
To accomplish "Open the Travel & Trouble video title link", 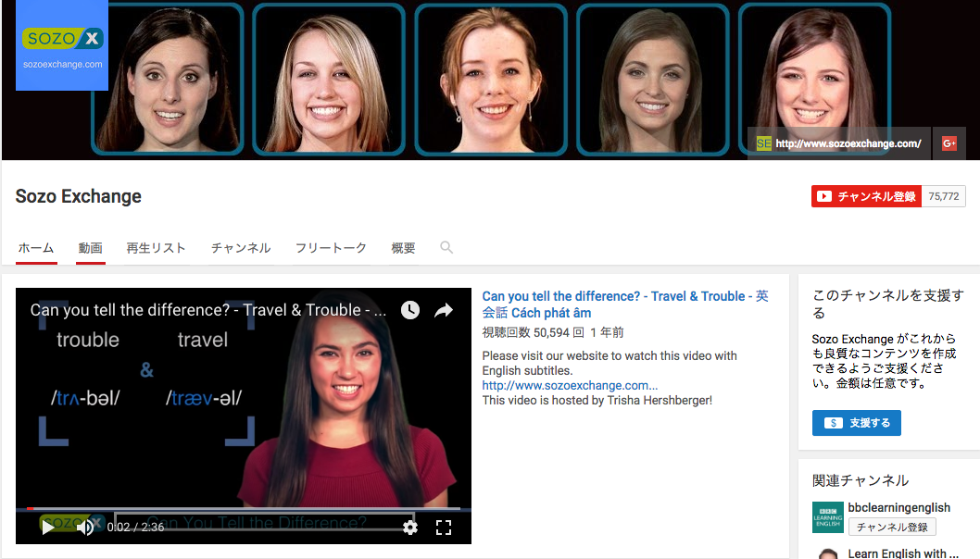I will (625, 304).
